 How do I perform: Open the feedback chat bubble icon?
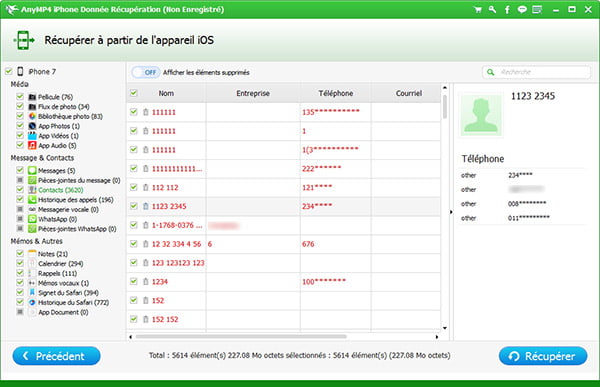coord(522,10)
